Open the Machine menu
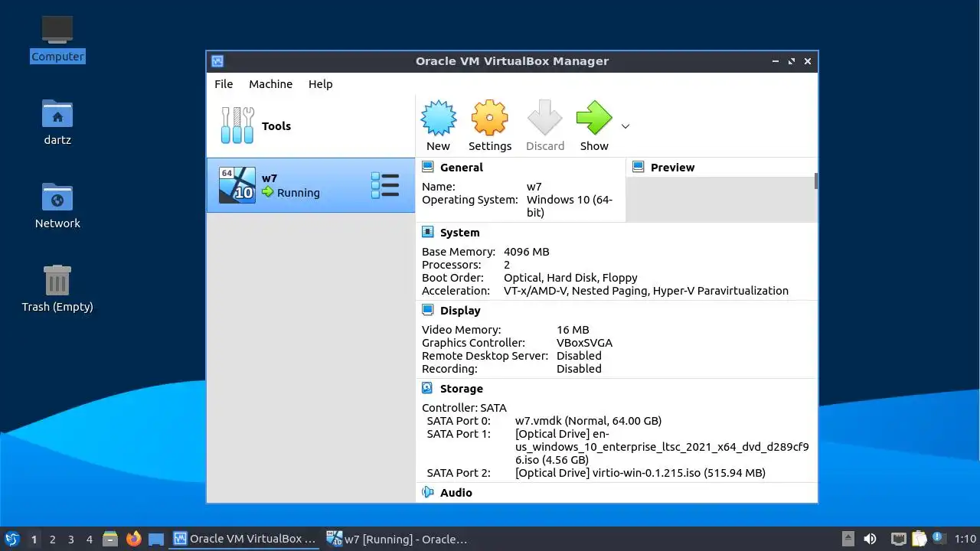Screen dimensions: 980x551 [270, 84]
